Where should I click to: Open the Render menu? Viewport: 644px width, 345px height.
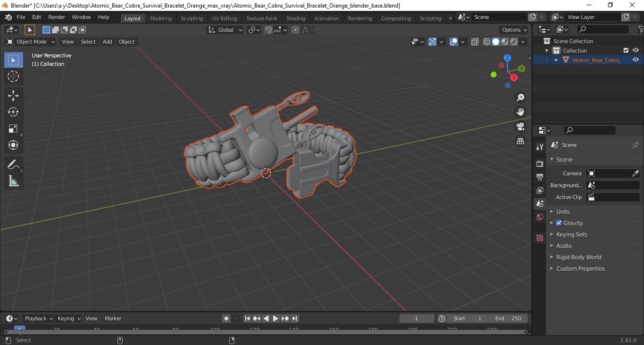tap(57, 17)
